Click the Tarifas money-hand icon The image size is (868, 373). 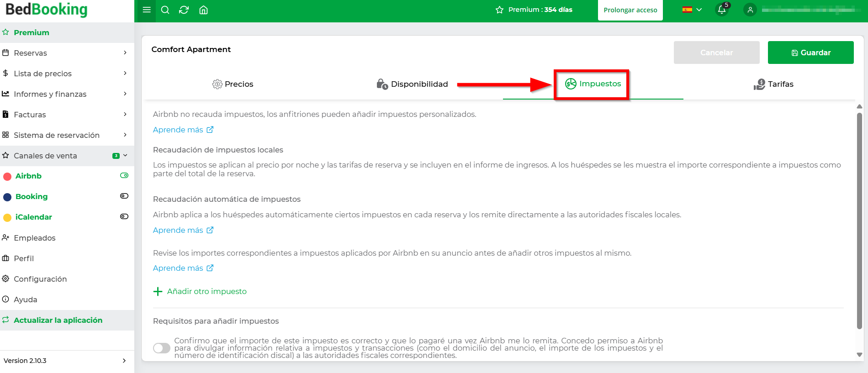point(759,84)
